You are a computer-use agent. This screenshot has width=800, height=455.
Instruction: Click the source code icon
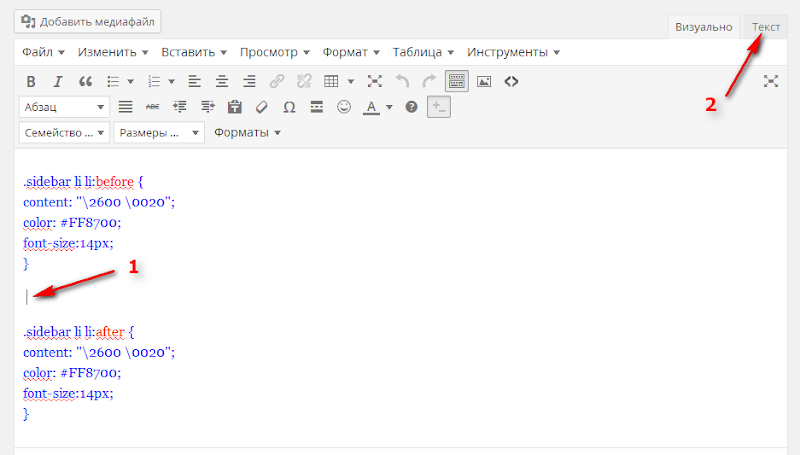pos(511,81)
